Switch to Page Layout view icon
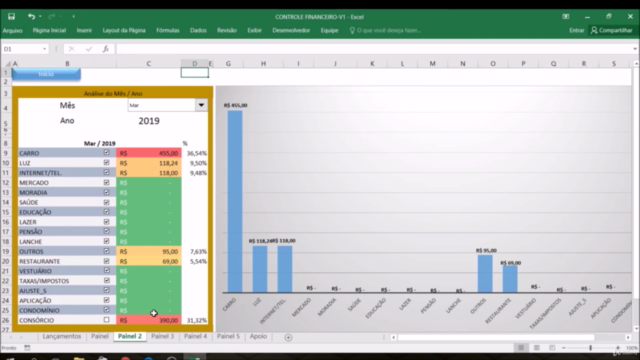The height and width of the screenshot is (360, 640). (536, 348)
